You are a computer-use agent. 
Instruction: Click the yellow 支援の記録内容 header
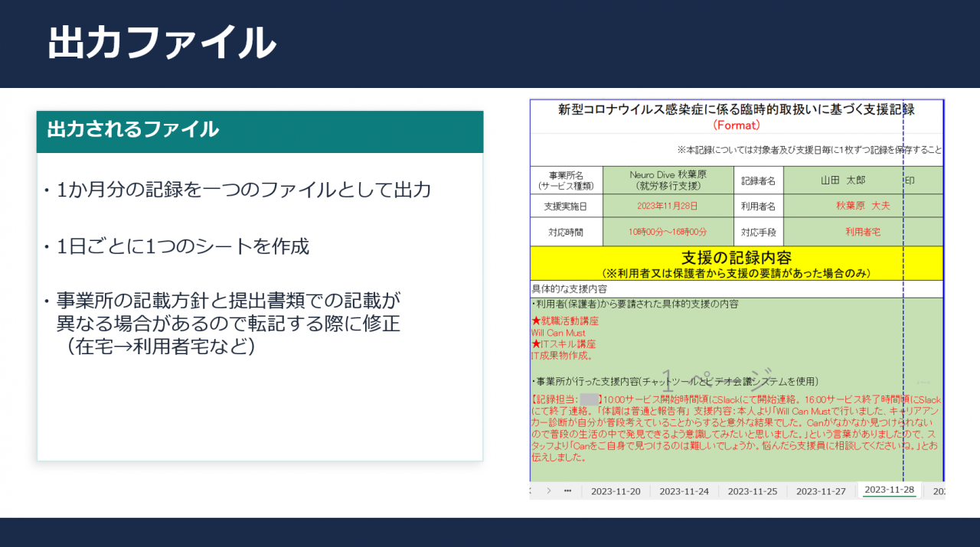point(737,263)
